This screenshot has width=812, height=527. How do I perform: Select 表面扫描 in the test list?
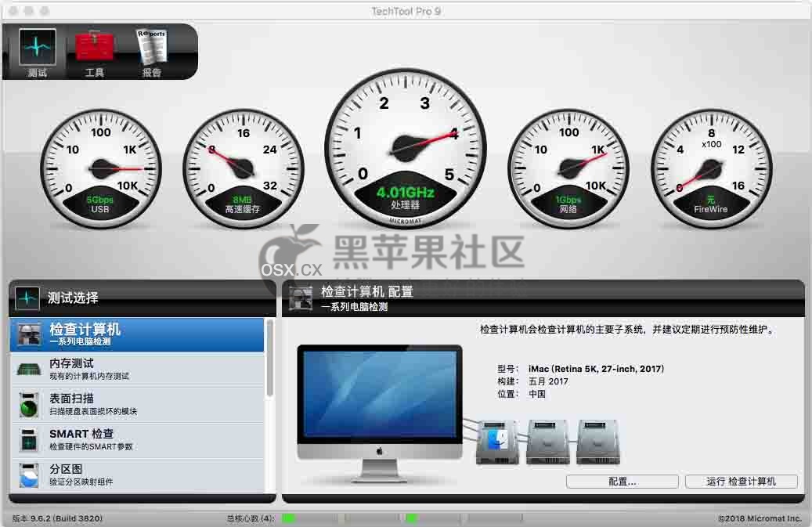click(137, 405)
